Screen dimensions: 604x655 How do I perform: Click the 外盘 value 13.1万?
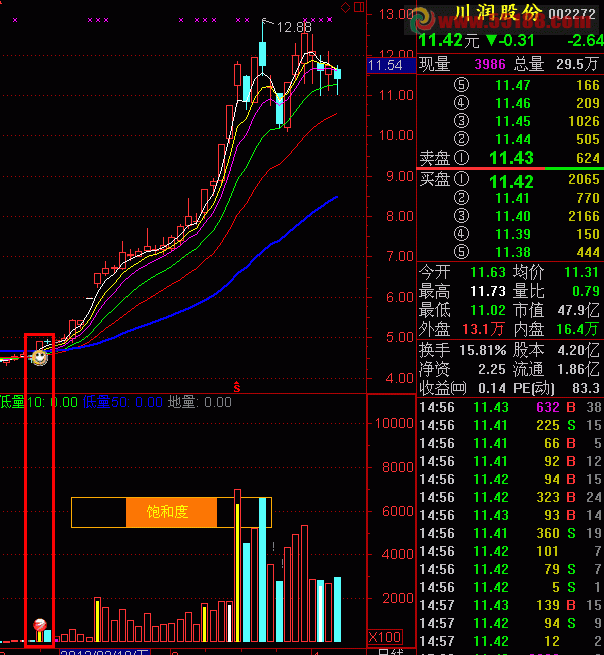[x=483, y=330]
